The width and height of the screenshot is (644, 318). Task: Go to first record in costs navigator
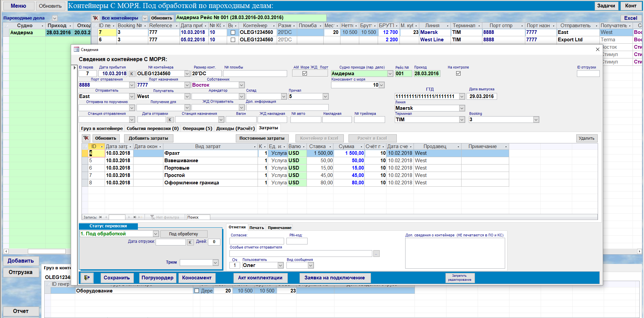(100, 217)
